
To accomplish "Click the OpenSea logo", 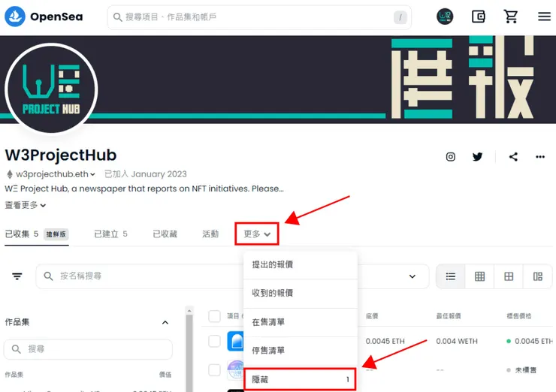I will click(x=44, y=17).
